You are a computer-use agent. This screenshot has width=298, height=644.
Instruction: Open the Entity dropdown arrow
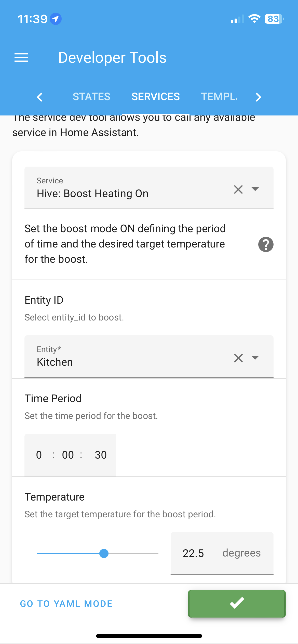click(255, 358)
